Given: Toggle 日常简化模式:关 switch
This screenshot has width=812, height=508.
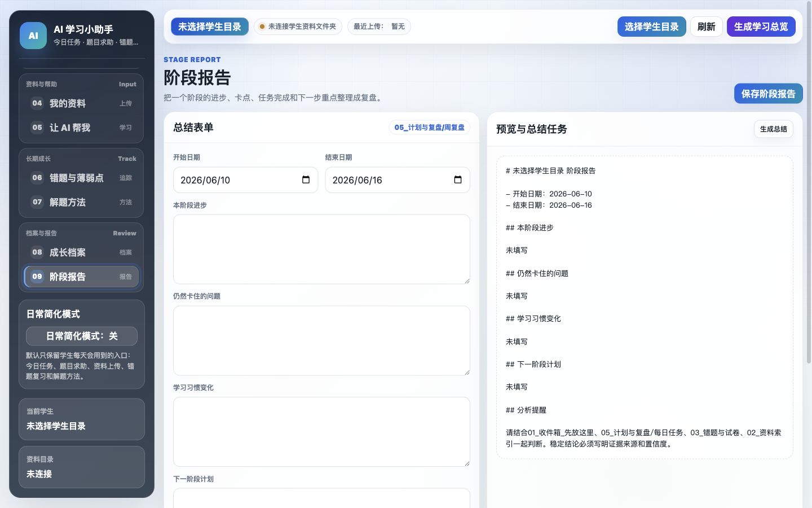Looking at the screenshot, I should pos(82,336).
